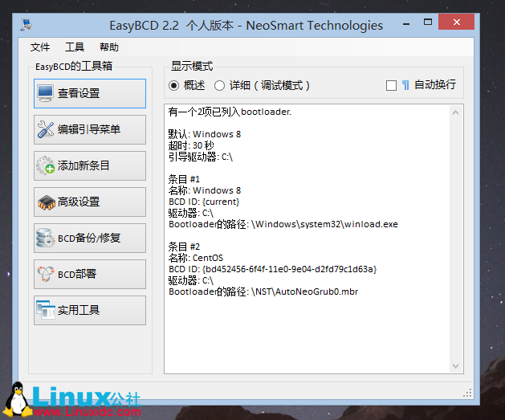Click the gear-plus icon on 添加新条目
Viewport: 505px width, 420px height.
click(45, 165)
